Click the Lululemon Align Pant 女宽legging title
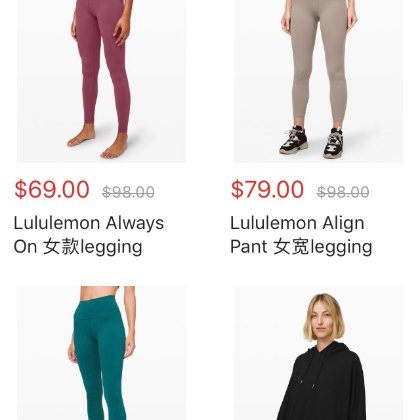420x420 pixels. [301, 235]
